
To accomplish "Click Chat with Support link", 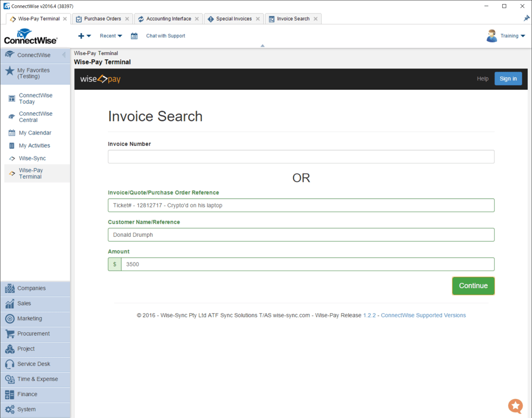I will tap(166, 36).
